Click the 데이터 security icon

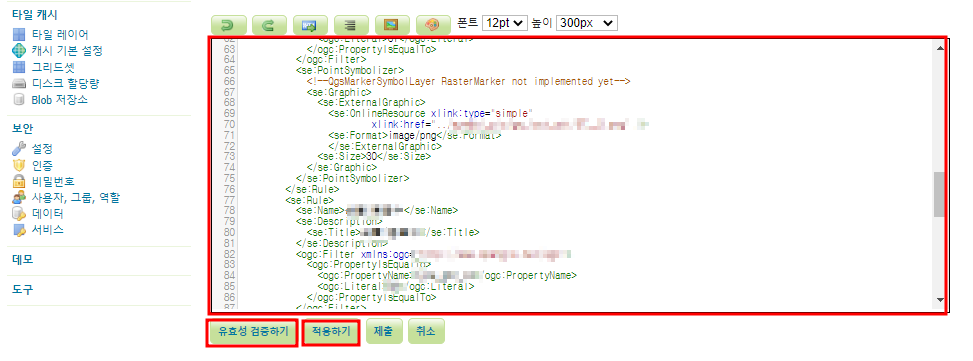point(19,213)
